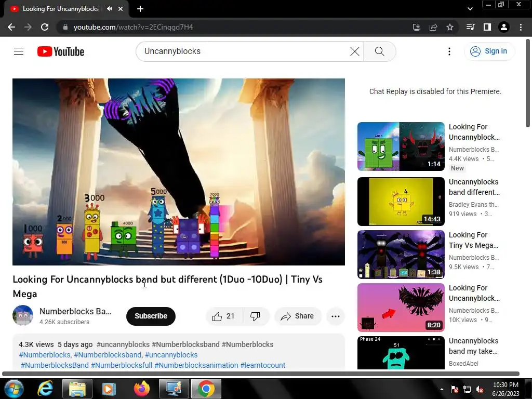This screenshot has height=399, width=532.
Task: Go to the YouTube home logo
Action: pos(61,51)
